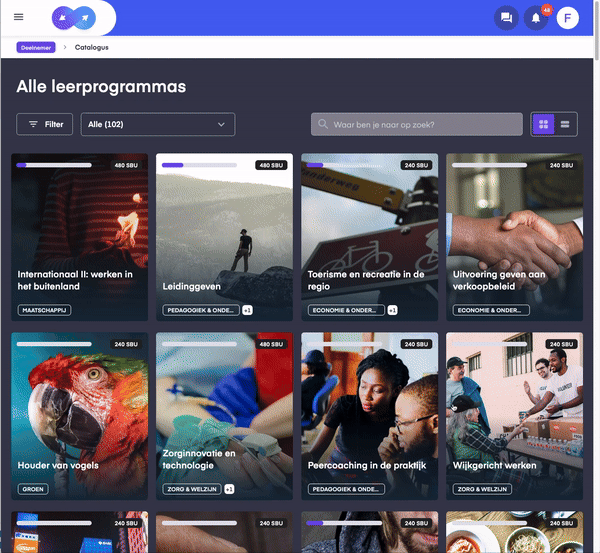The height and width of the screenshot is (553, 600).
Task: Open the notifications bell
Action: pos(536,18)
